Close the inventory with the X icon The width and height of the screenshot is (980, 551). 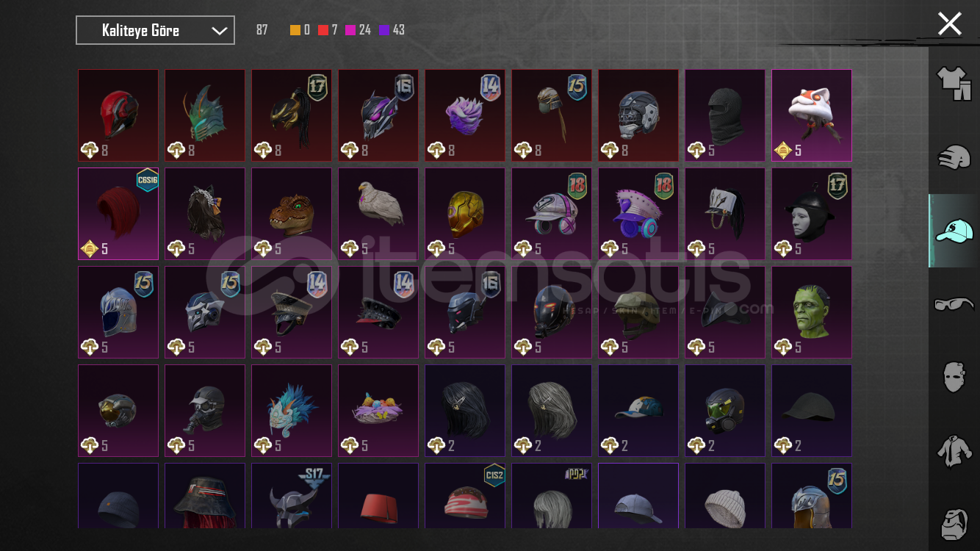(x=949, y=24)
